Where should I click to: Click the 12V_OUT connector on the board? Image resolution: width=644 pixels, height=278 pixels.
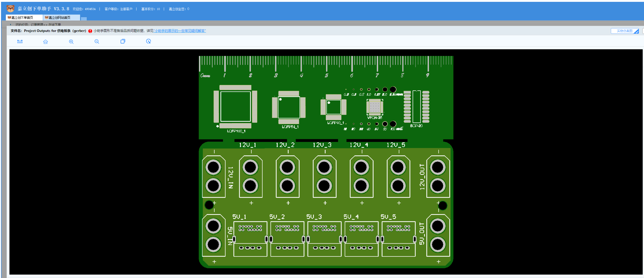[x=438, y=176]
